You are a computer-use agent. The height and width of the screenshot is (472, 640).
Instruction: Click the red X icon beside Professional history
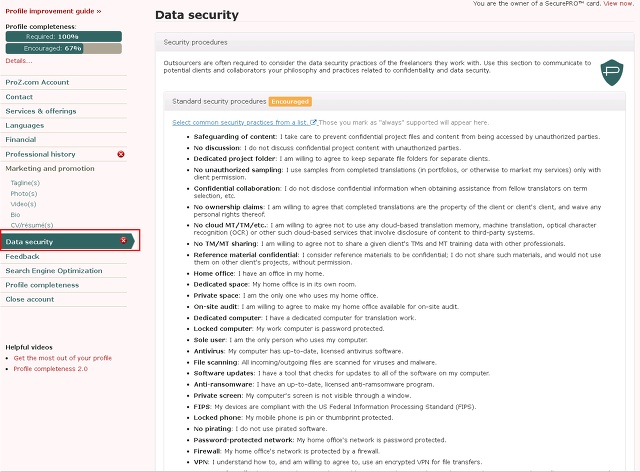pos(121,154)
